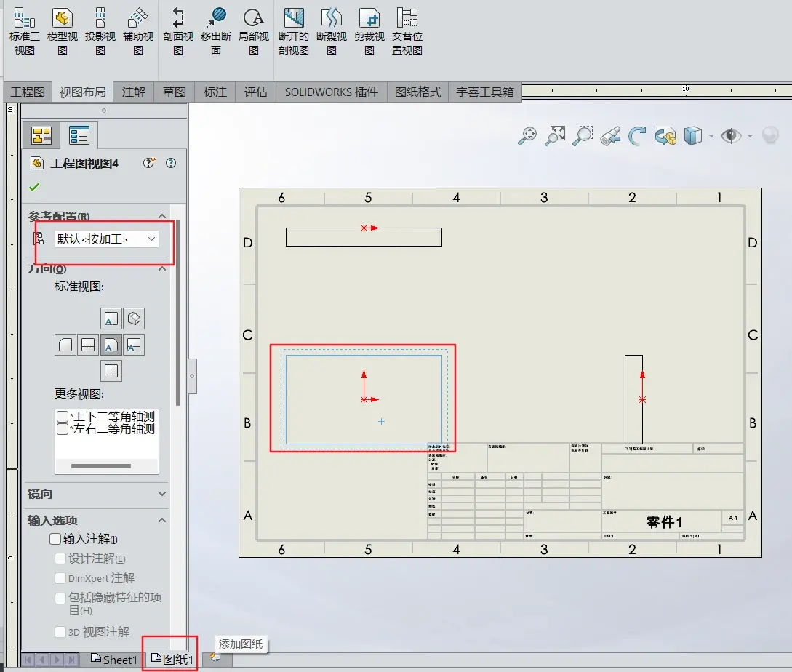Screen dimensions: 792x672
Task: Open the 图纸格式 tab
Action: coord(417,92)
